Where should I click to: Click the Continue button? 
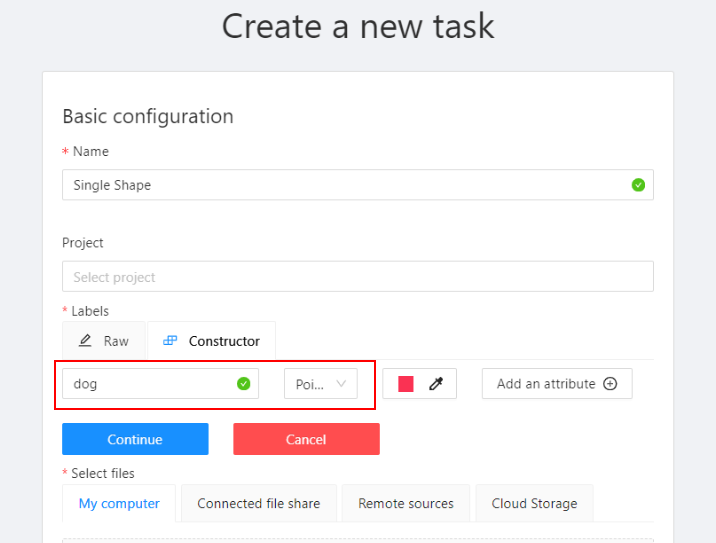[x=135, y=439]
